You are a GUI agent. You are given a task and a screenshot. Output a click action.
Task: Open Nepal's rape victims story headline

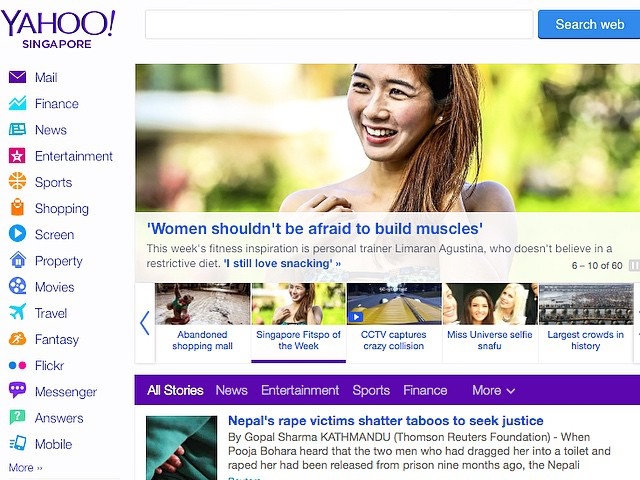(386, 420)
